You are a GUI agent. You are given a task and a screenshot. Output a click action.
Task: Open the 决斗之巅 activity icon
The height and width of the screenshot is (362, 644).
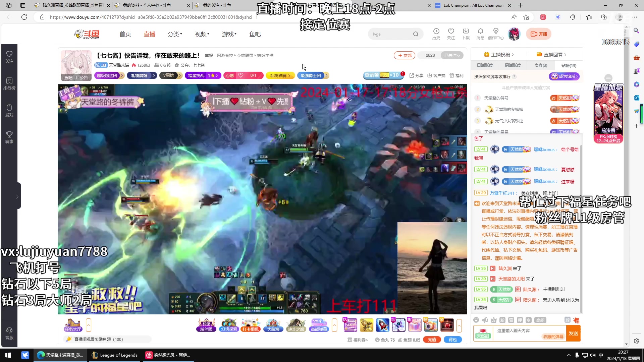click(x=296, y=325)
